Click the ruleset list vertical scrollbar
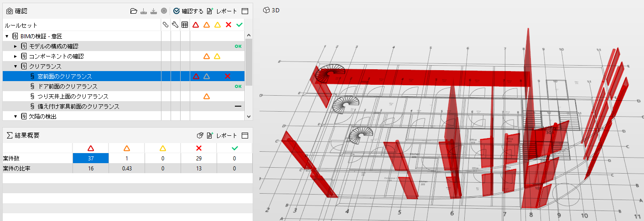Screen dimensions: 644x221 249,62
